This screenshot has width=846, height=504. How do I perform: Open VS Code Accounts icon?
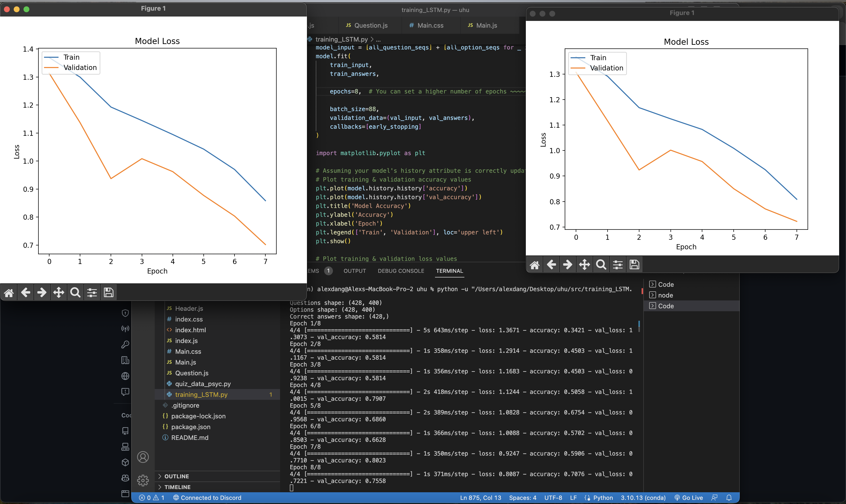[x=143, y=457]
